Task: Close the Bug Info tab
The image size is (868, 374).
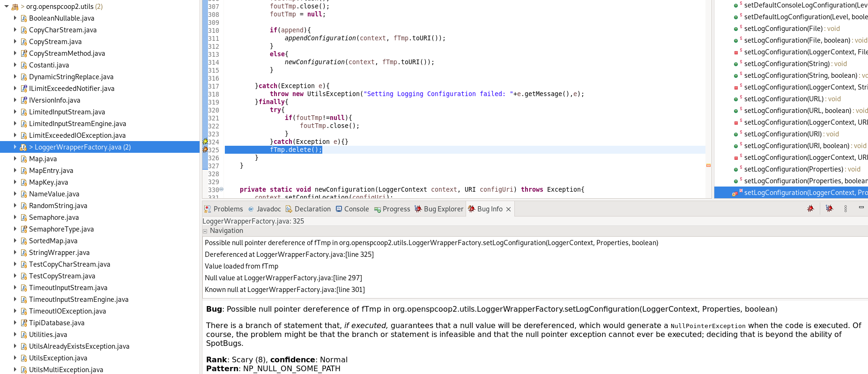Action: coord(508,209)
